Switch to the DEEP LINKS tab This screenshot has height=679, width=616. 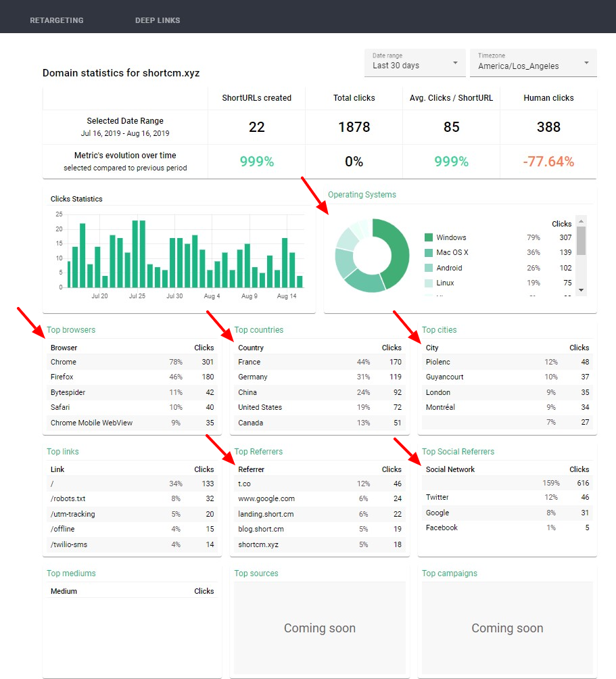coord(158,20)
